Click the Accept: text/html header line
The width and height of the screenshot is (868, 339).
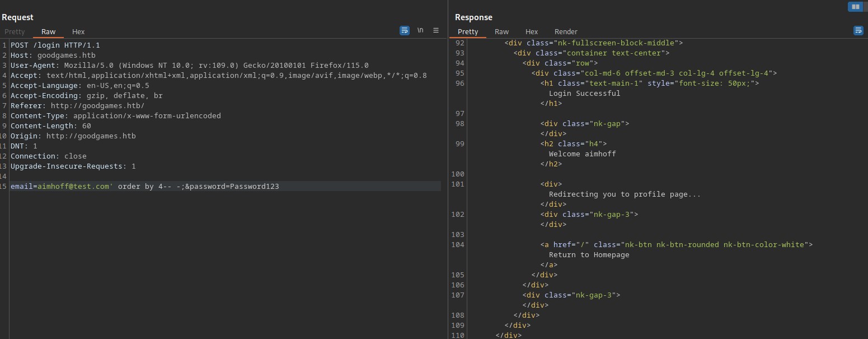pos(219,76)
